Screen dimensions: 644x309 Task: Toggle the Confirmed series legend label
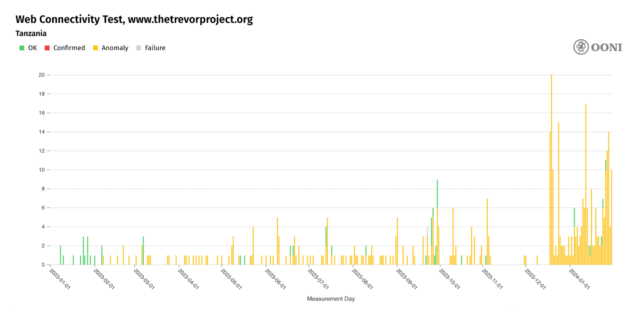tap(69, 48)
